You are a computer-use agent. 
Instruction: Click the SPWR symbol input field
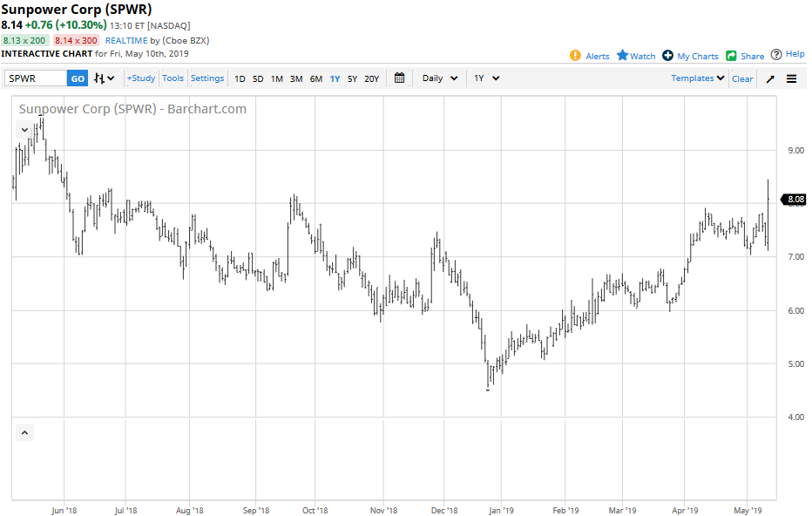tap(36, 78)
